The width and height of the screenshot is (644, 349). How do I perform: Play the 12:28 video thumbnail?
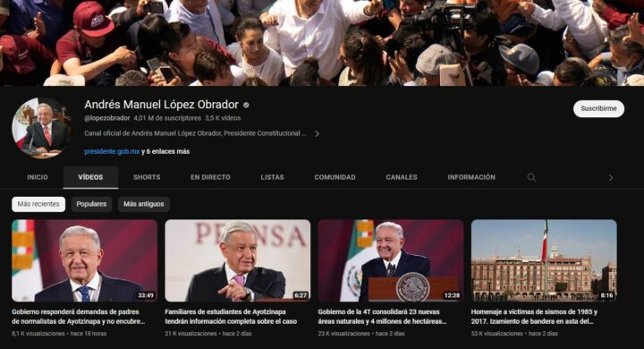coord(391,260)
